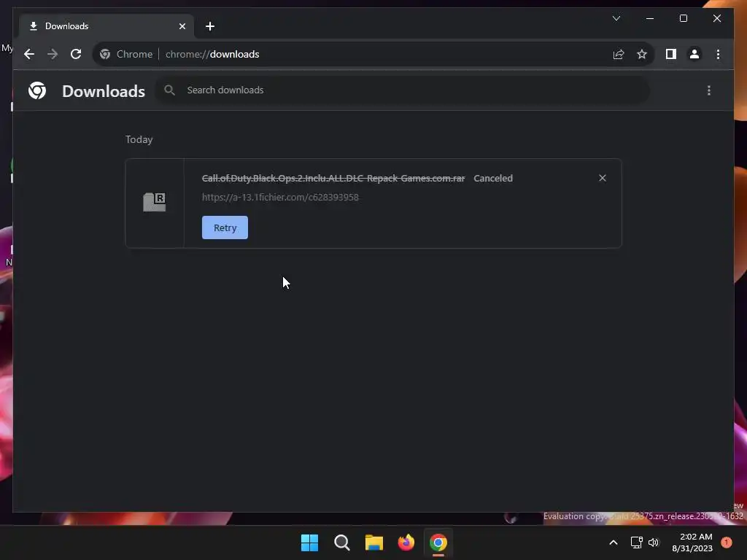Click the Chrome logo beside the Downloads title
The image size is (747, 560).
[37, 90]
